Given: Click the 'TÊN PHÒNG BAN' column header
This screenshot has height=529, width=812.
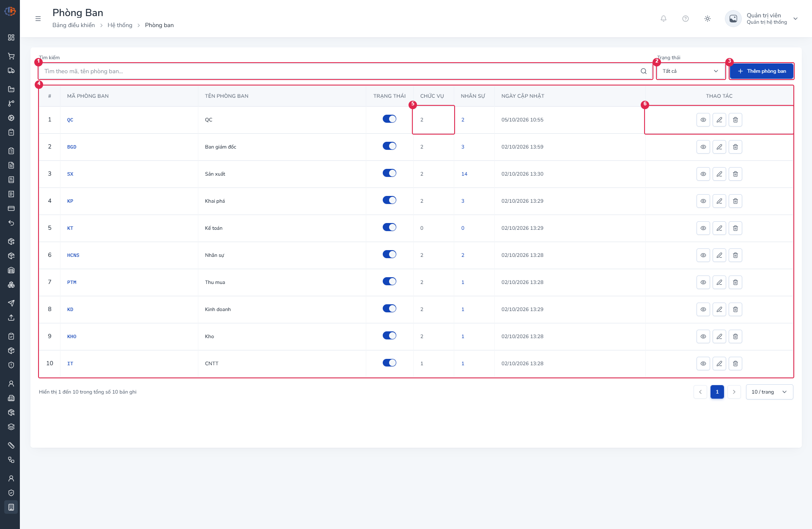Looking at the screenshot, I should 227,96.
